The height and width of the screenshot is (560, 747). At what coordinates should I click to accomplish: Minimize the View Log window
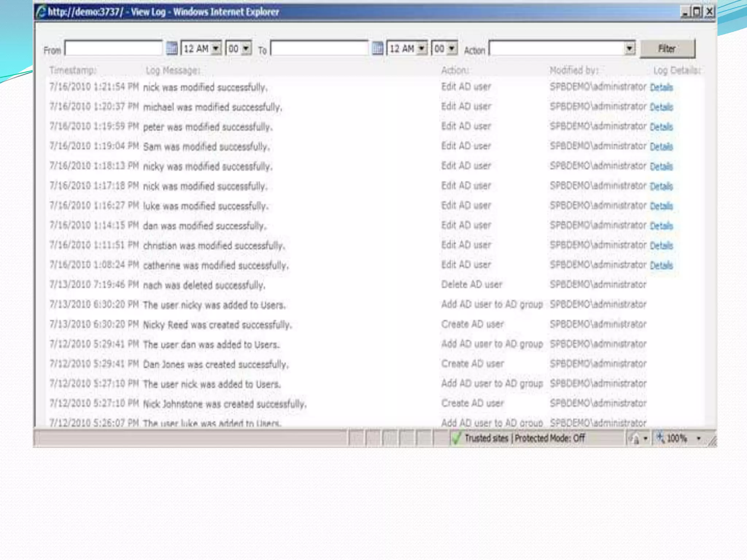pos(685,12)
